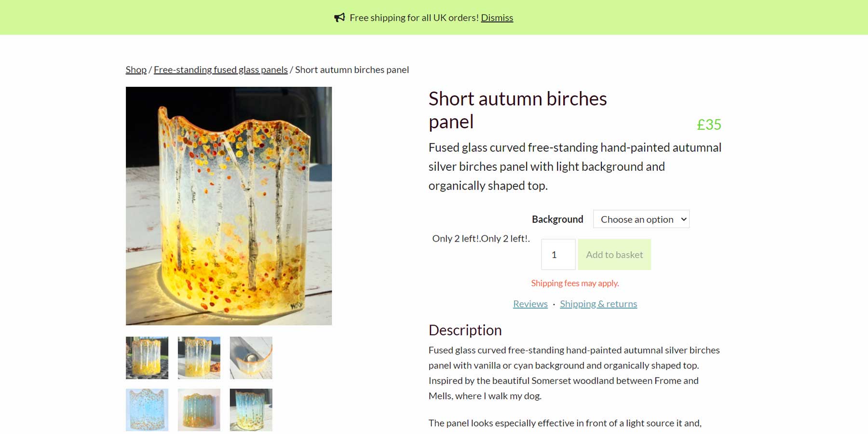The width and height of the screenshot is (868, 434).
Task: Open the Shop breadcrumb link
Action: pos(136,69)
